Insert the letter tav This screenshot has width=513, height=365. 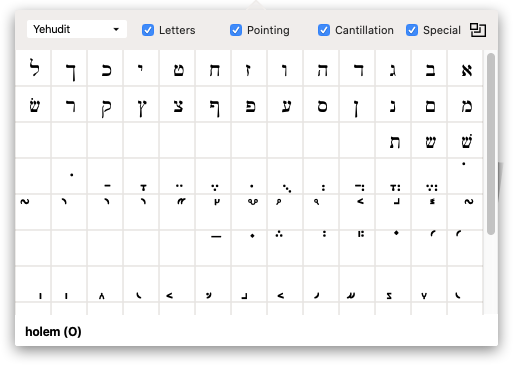point(394,140)
